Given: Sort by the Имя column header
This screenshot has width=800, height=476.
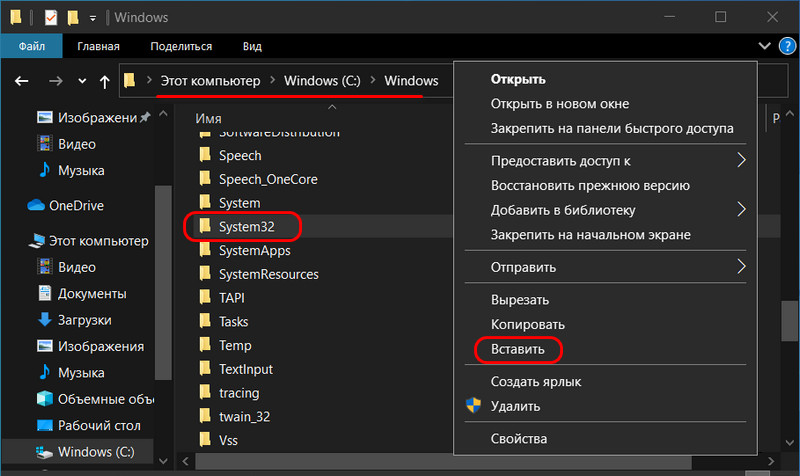Looking at the screenshot, I should tap(208, 118).
